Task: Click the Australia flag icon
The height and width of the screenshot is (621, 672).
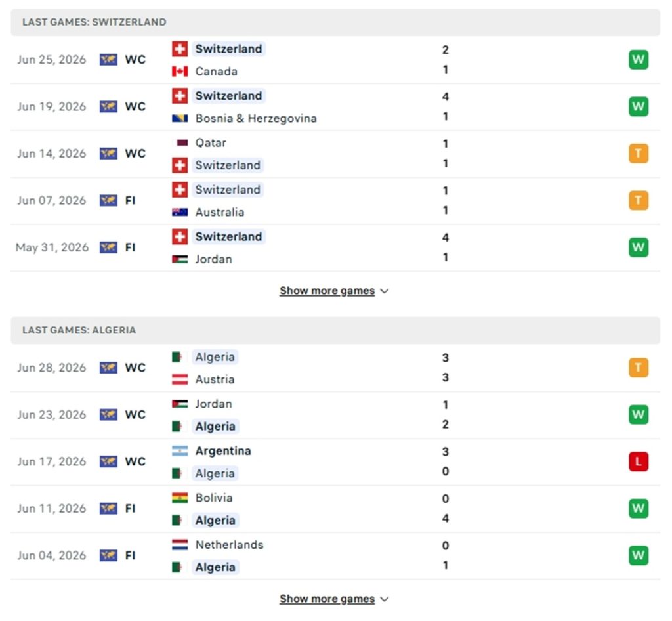Action: (180, 212)
